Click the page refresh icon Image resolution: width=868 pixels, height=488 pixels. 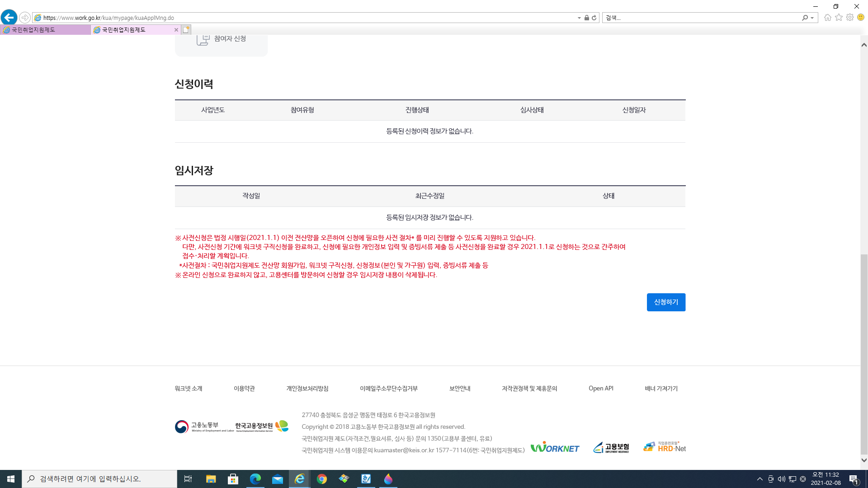click(x=594, y=18)
